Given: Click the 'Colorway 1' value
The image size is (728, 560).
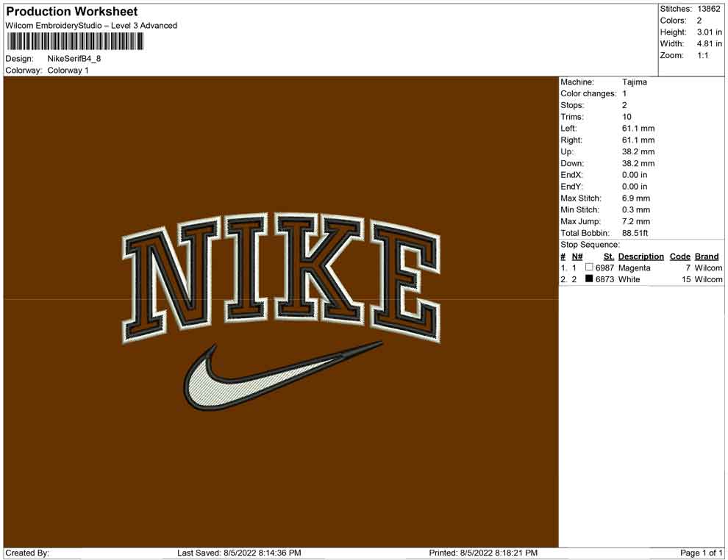Looking at the screenshot, I should click(68, 70).
